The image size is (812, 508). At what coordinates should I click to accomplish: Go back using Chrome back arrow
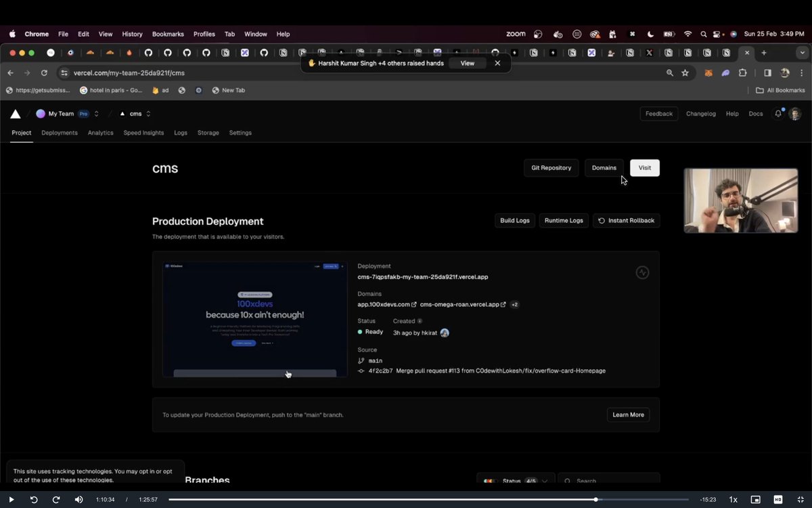(x=10, y=72)
